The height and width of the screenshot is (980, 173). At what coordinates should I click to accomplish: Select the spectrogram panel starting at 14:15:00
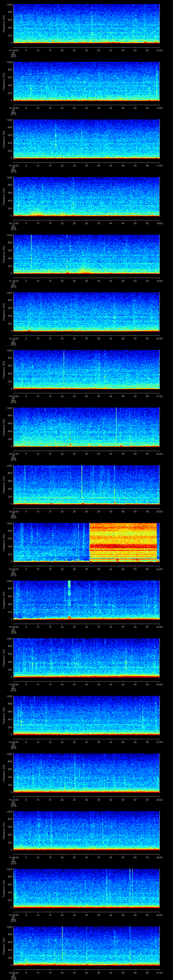[86, 81]
